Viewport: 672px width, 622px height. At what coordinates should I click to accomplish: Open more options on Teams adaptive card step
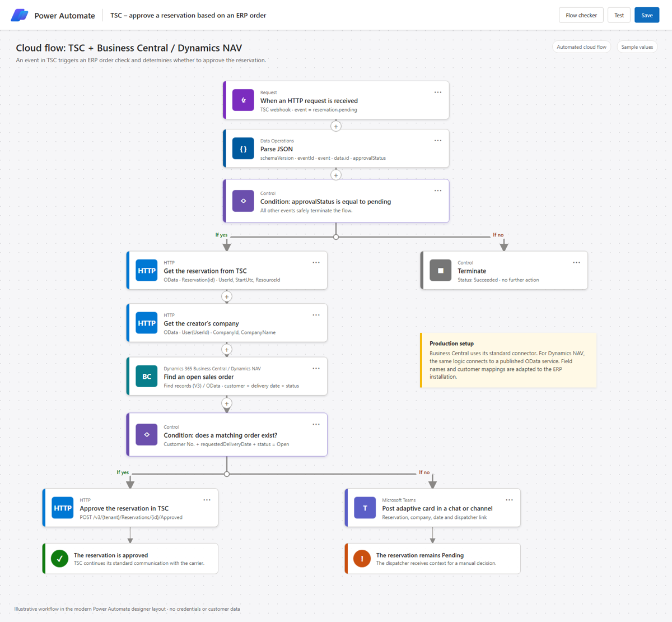coord(510,500)
